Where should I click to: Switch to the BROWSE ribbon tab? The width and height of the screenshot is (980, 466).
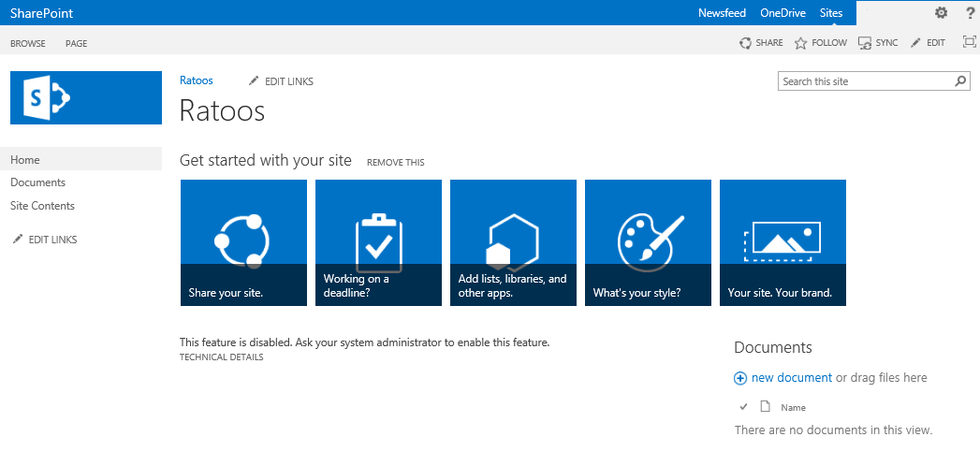(28, 44)
